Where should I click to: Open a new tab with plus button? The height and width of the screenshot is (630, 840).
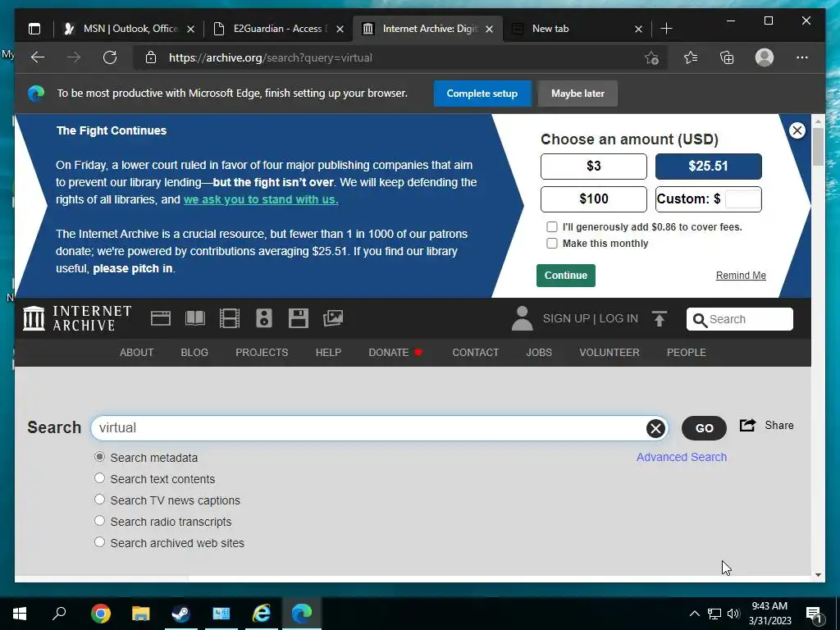click(666, 29)
